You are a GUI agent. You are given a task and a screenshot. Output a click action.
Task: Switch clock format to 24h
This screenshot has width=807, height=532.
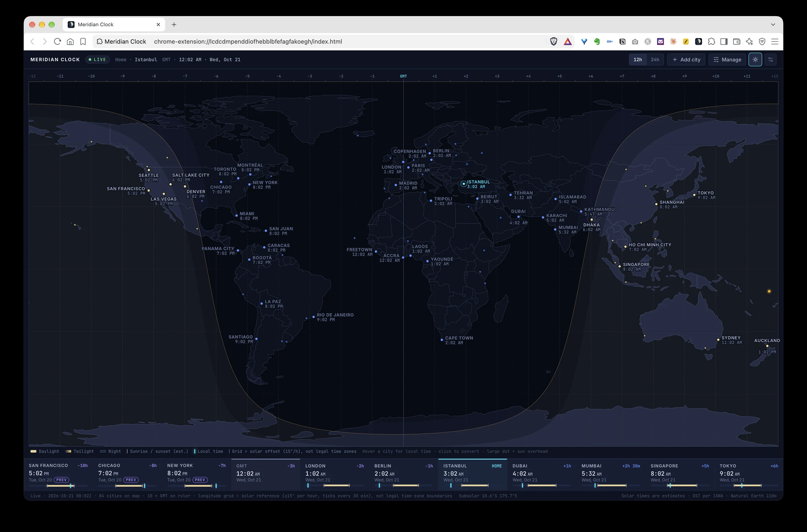pyautogui.click(x=655, y=60)
